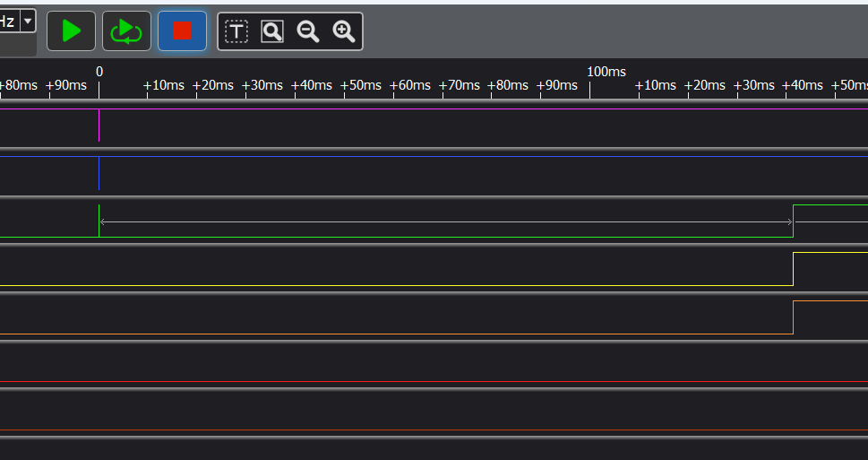Click the 100ms mark on the time ruler
Viewport: 868px width, 460px height.
(606, 72)
